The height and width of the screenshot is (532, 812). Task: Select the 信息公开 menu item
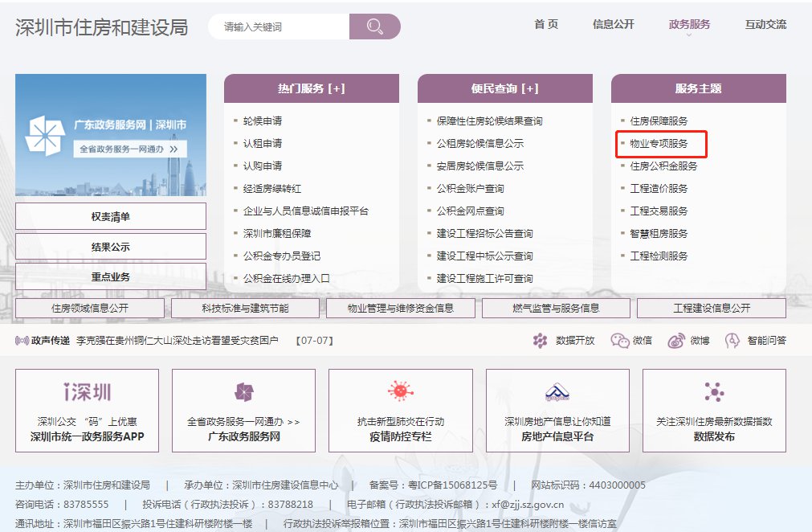[614, 24]
